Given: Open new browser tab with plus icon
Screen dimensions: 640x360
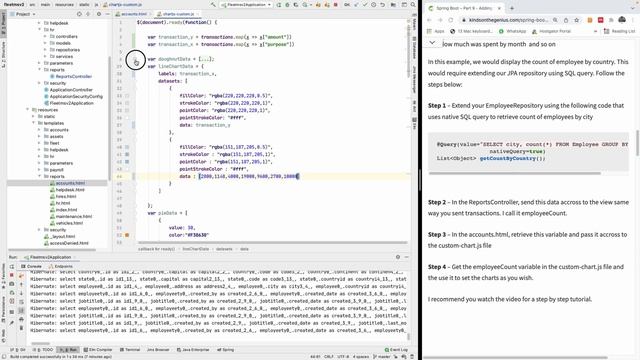Looking at the screenshot, I should coord(512,8).
